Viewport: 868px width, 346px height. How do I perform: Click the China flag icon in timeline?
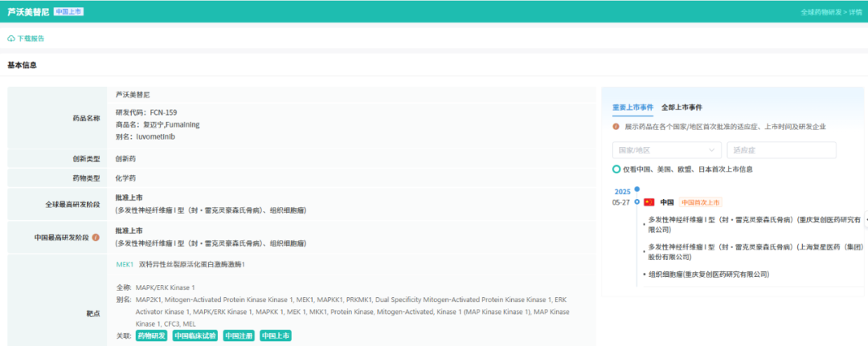pyautogui.click(x=649, y=202)
